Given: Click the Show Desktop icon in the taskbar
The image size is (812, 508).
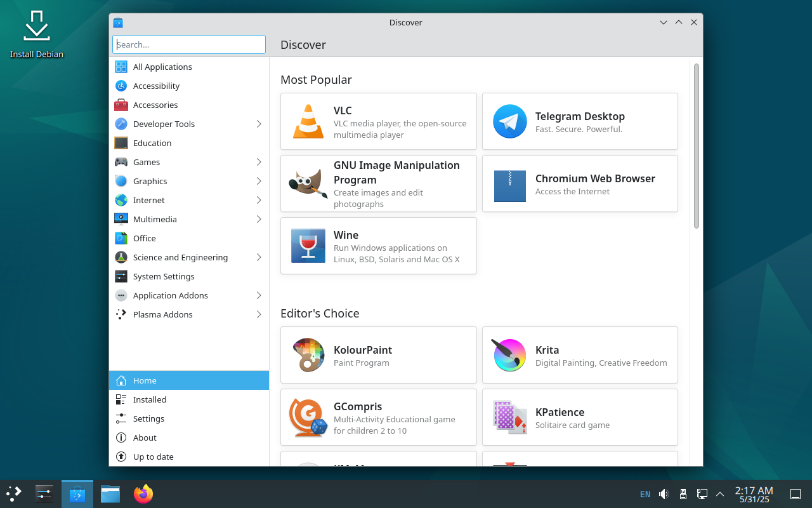Looking at the screenshot, I should click(796, 494).
